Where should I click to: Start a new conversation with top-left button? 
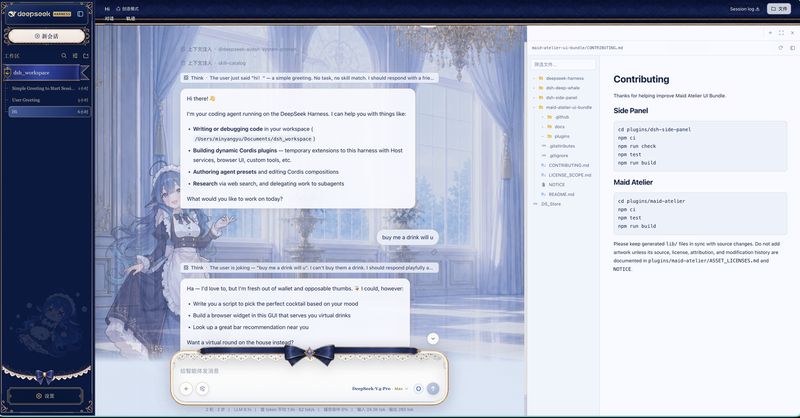[x=46, y=36]
